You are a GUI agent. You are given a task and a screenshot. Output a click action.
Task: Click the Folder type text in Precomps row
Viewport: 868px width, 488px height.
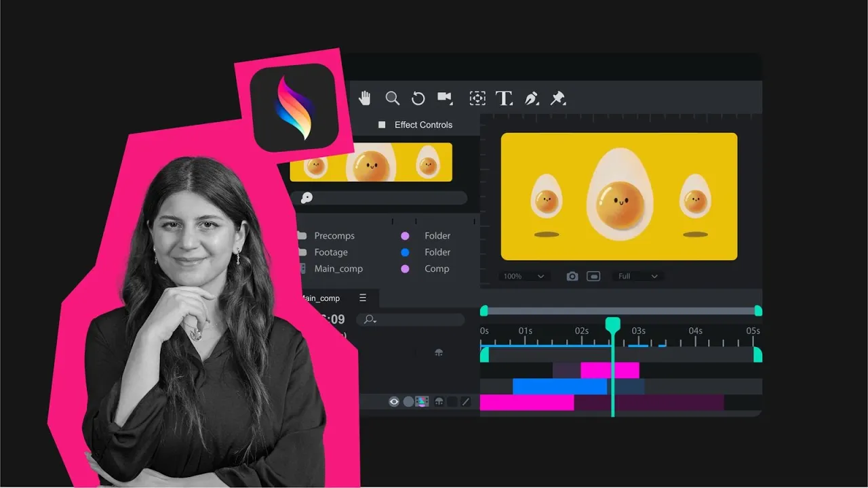437,236
